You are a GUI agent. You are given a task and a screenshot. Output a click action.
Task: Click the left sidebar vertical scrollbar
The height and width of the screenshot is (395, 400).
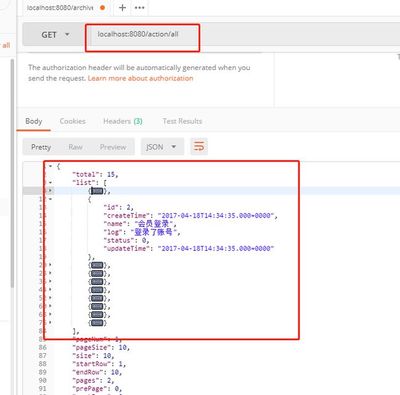click(x=13, y=173)
